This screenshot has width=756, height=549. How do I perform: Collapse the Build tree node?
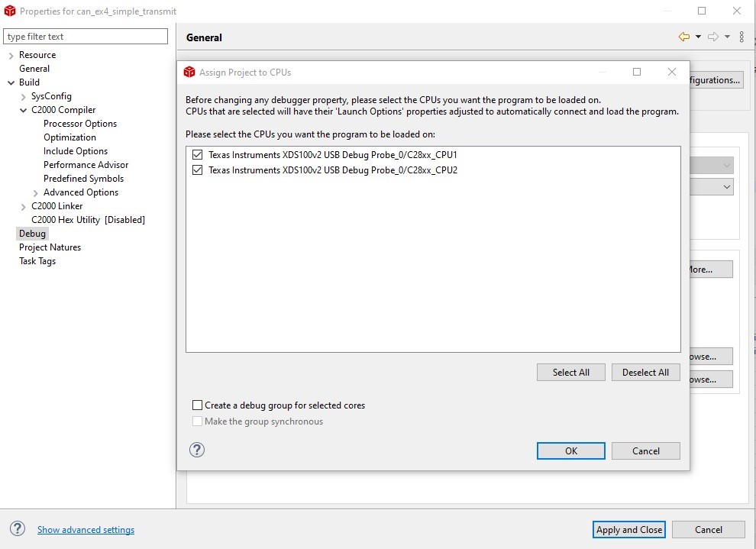(x=11, y=83)
